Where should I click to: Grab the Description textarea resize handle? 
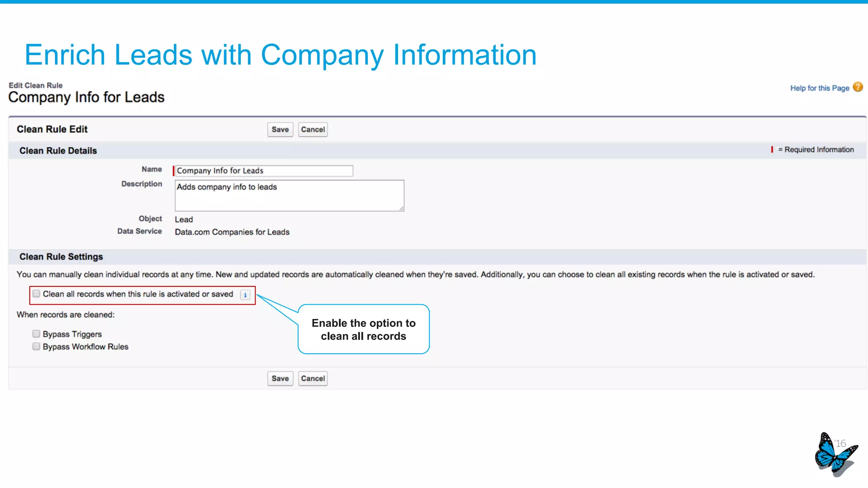click(x=401, y=208)
